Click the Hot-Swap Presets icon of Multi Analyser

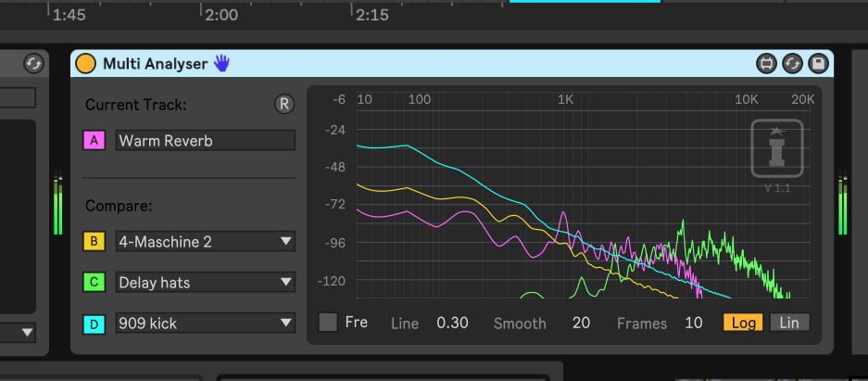tap(792, 63)
